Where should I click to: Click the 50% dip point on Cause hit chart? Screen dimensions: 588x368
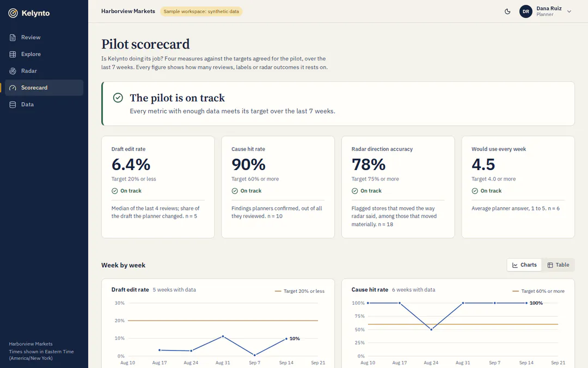tap(431, 329)
